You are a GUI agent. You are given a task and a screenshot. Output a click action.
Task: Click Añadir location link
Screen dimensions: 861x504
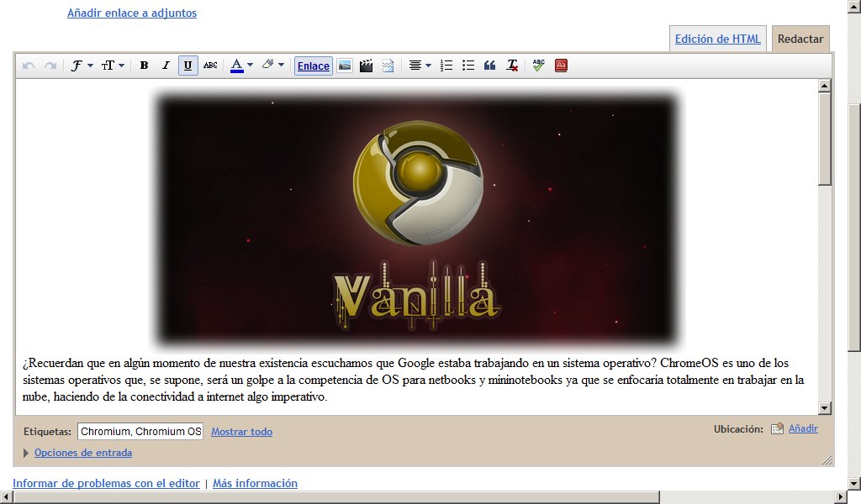click(x=803, y=428)
